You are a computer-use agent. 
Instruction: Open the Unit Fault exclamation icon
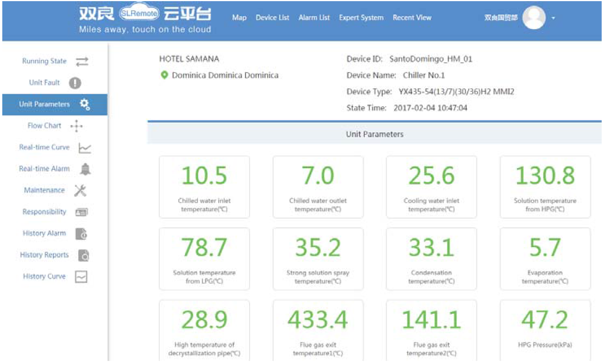coord(75,83)
